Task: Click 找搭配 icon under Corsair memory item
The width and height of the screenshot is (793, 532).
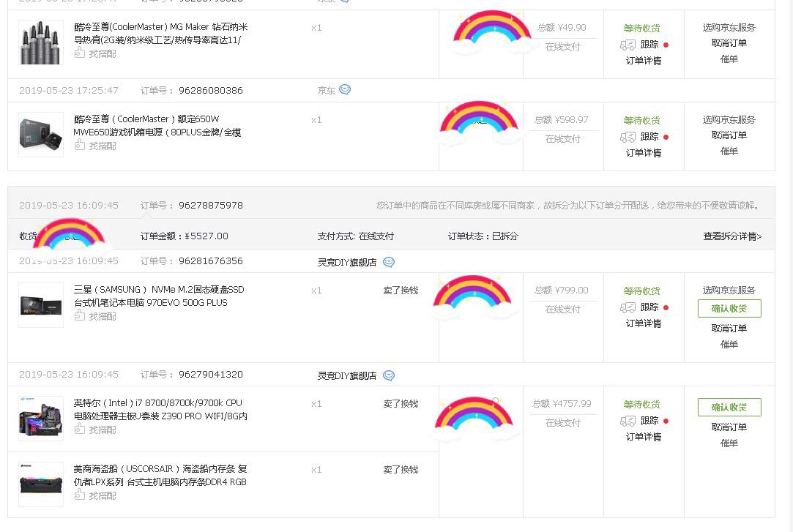Action: point(79,495)
